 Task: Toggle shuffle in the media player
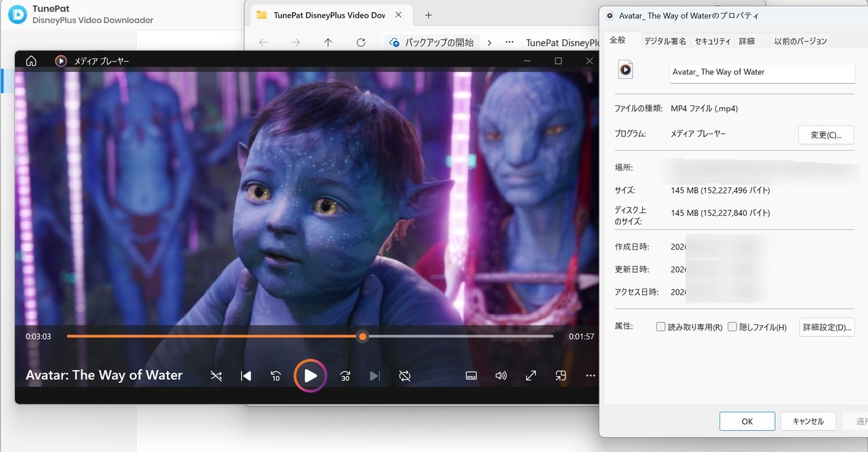tap(216, 375)
